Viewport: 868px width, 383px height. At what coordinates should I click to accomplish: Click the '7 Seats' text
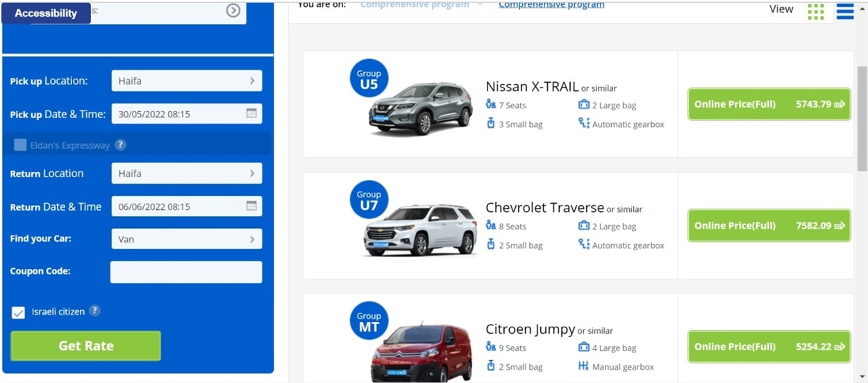point(512,106)
